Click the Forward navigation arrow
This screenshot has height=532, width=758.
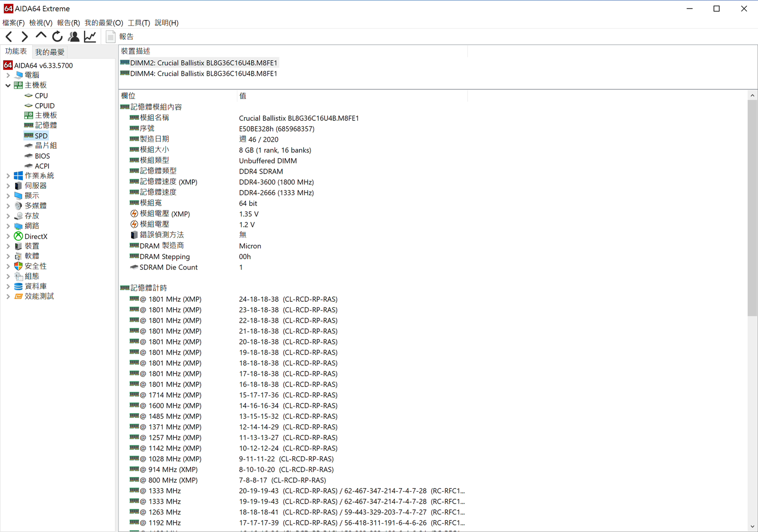coord(25,36)
